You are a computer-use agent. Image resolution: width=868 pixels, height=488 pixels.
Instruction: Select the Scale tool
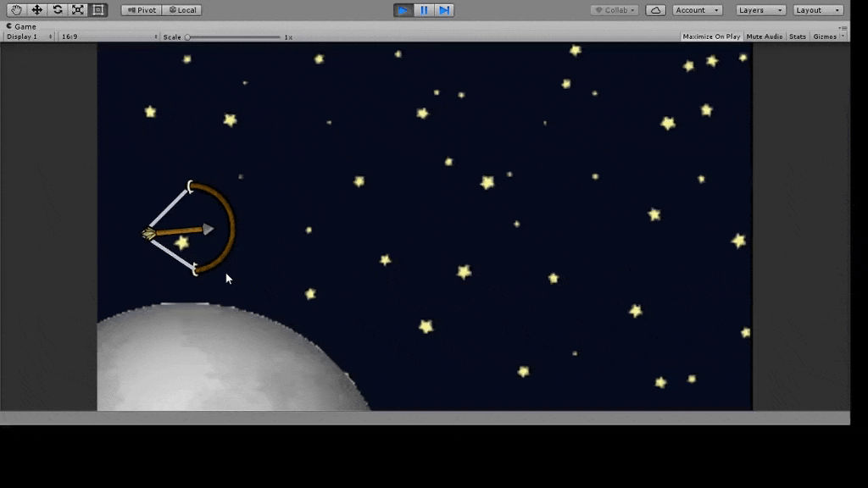click(x=78, y=10)
